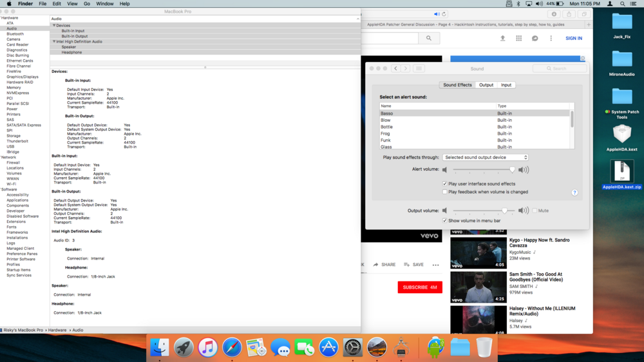This screenshot has width=644, height=362.
Task: Show all preferences grid button
Action: pyautogui.click(x=419, y=68)
